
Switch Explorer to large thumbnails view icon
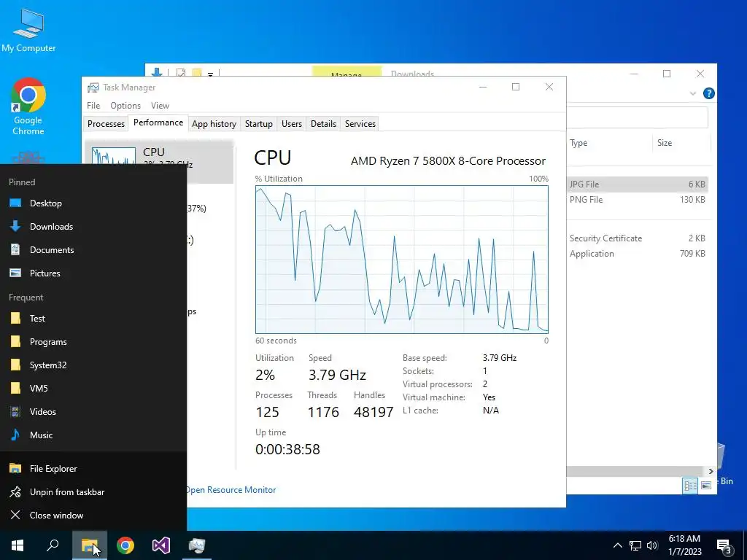click(706, 486)
